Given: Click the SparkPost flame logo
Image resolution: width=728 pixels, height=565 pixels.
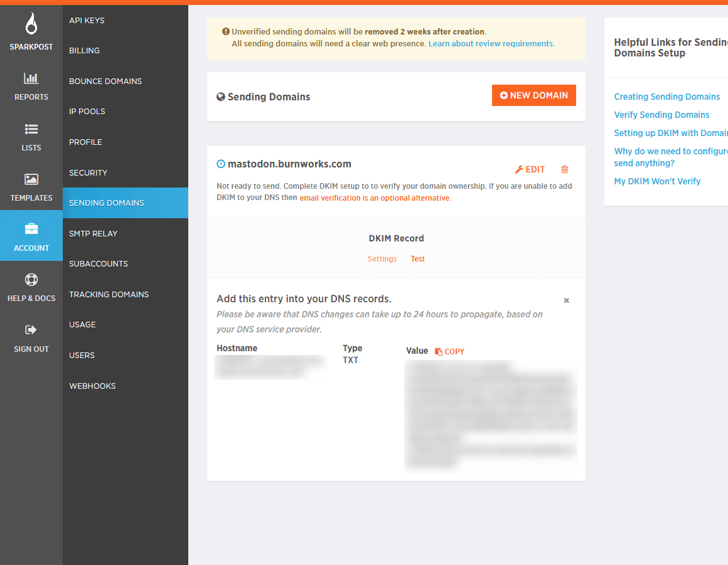Looking at the screenshot, I should point(31,24).
